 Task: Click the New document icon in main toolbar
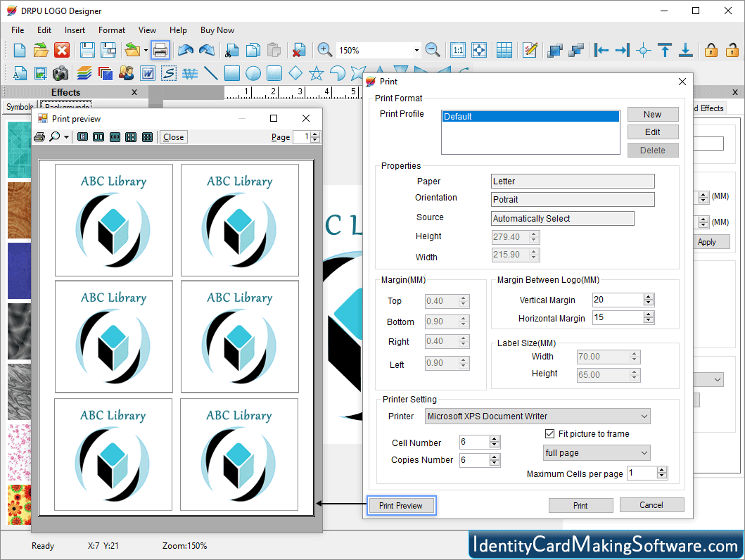20,50
